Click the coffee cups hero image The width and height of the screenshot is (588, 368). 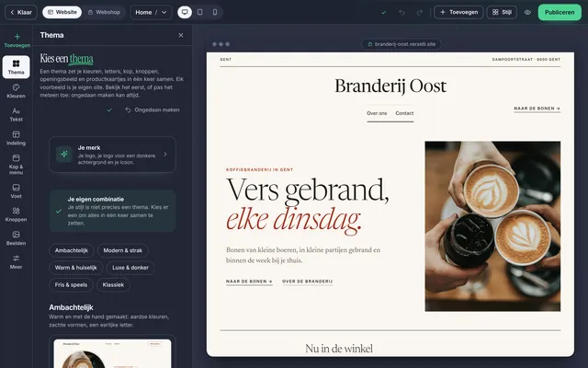[492, 226]
